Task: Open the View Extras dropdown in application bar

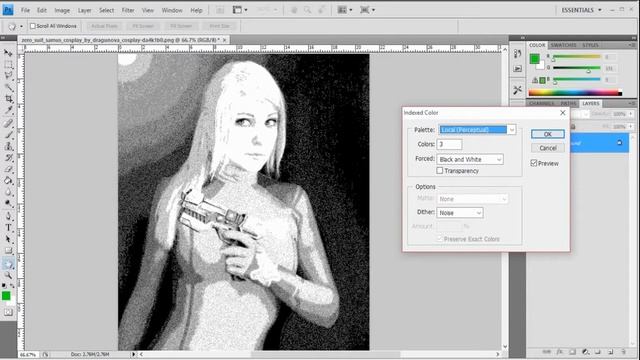Action: pyautogui.click(x=240, y=10)
